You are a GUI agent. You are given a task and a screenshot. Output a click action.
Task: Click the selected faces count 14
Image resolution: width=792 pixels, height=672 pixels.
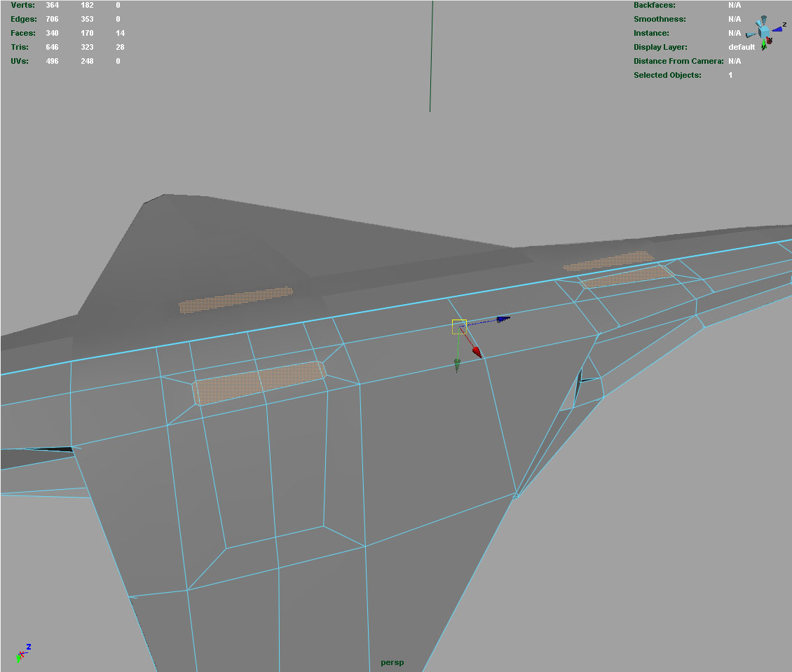pos(121,34)
